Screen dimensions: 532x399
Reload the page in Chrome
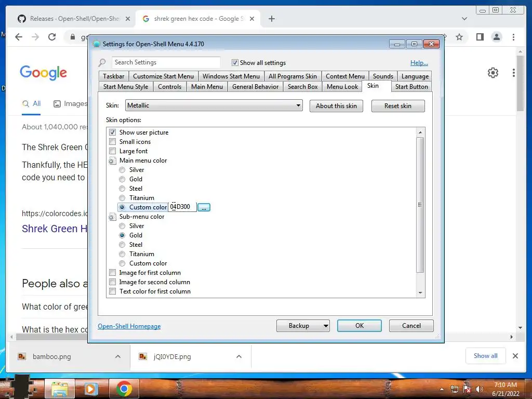[x=52, y=37]
